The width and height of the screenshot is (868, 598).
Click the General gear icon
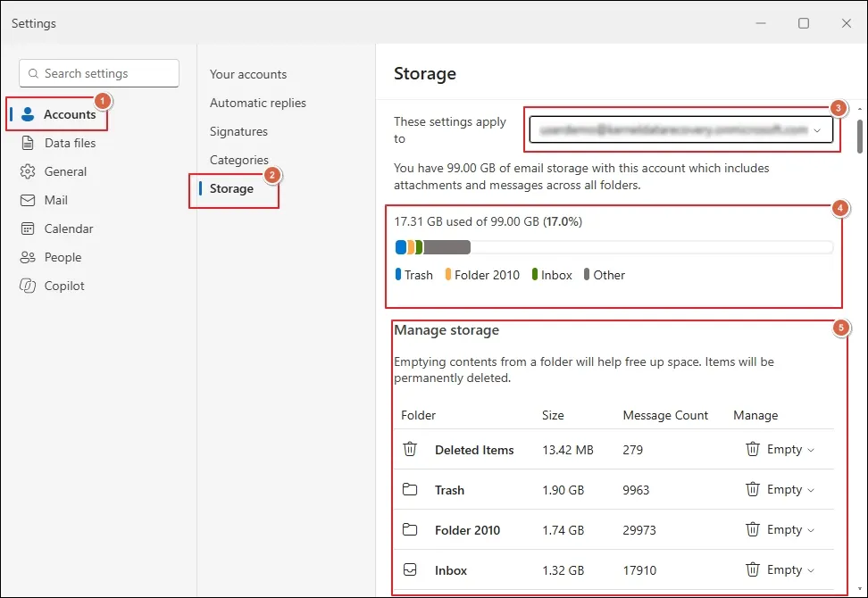[28, 171]
